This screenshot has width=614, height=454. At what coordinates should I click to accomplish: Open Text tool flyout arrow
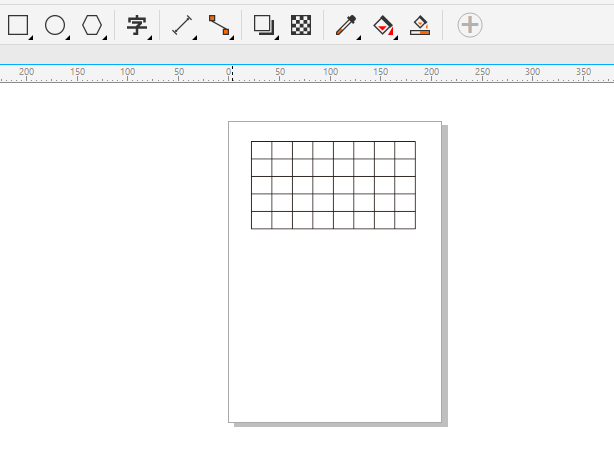click(150, 38)
